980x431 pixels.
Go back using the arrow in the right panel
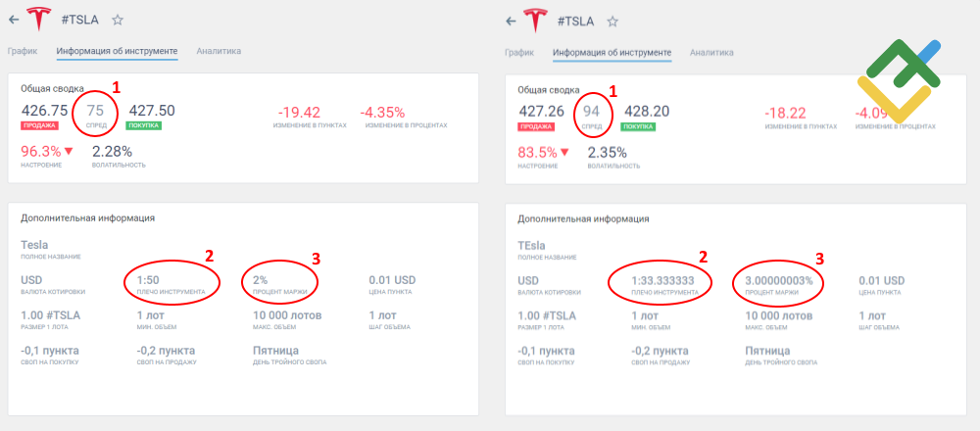pyautogui.click(x=511, y=22)
